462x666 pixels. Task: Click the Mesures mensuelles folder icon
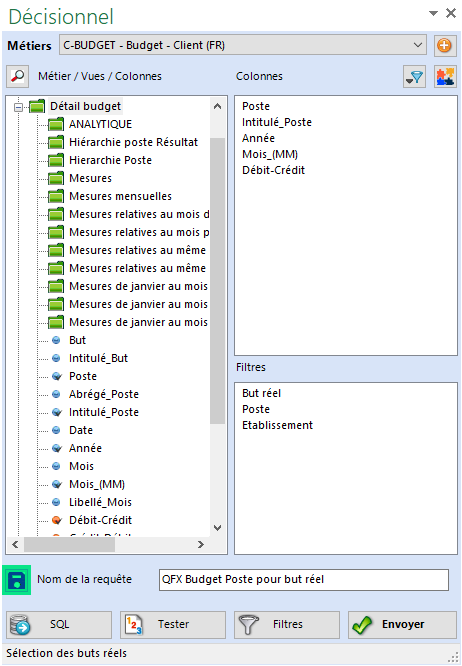point(56,196)
